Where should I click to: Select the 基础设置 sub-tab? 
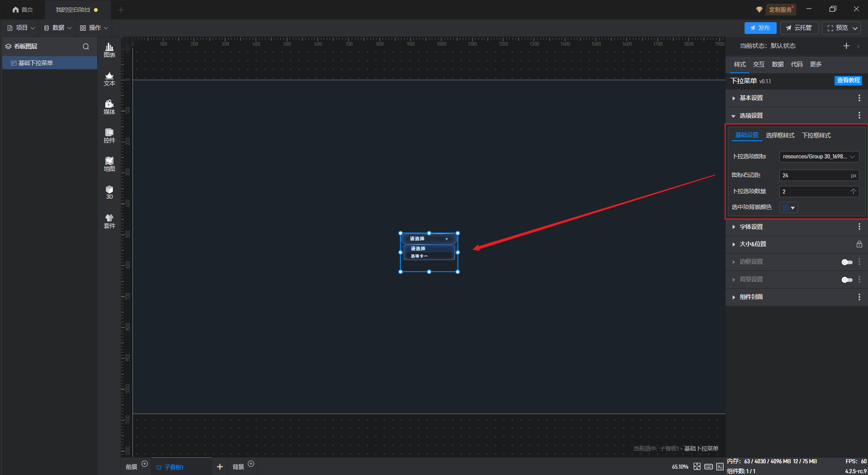pos(747,135)
